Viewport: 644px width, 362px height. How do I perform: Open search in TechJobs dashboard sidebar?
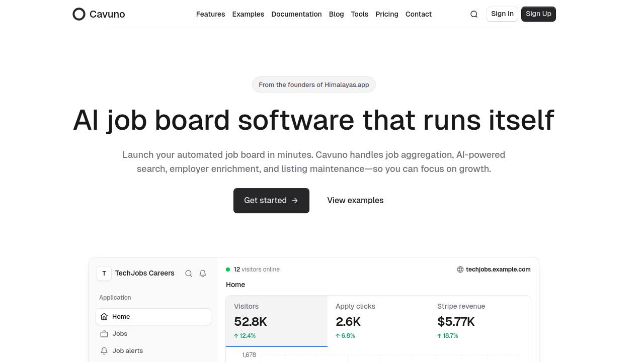(x=189, y=274)
